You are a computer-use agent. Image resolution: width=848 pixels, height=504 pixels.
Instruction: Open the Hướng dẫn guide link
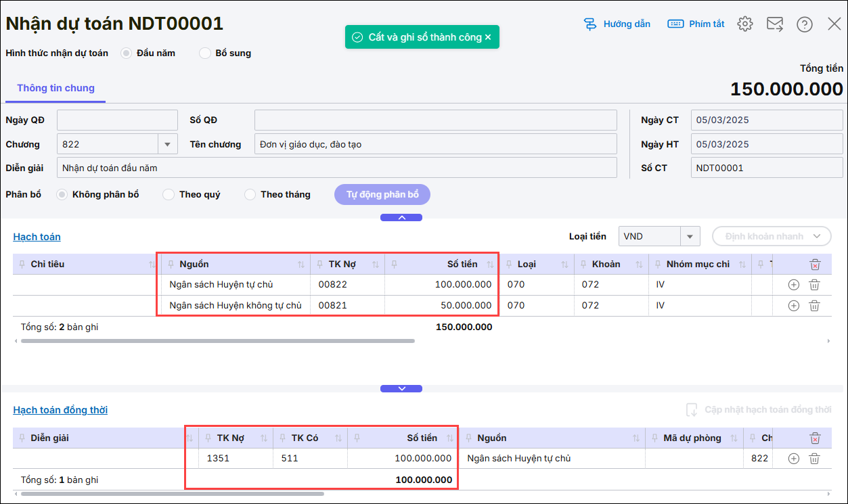pyautogui.click(x=617, y=24)
